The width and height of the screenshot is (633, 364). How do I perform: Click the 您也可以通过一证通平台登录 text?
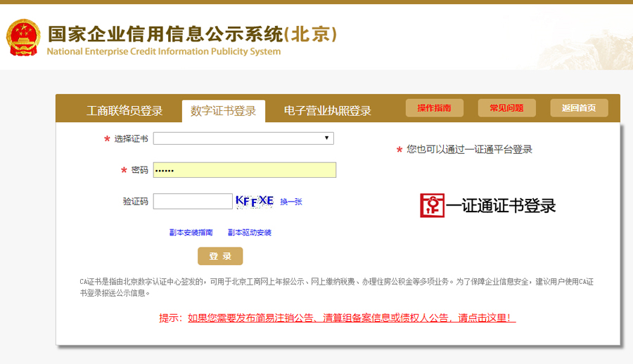(x=469, y=149)
